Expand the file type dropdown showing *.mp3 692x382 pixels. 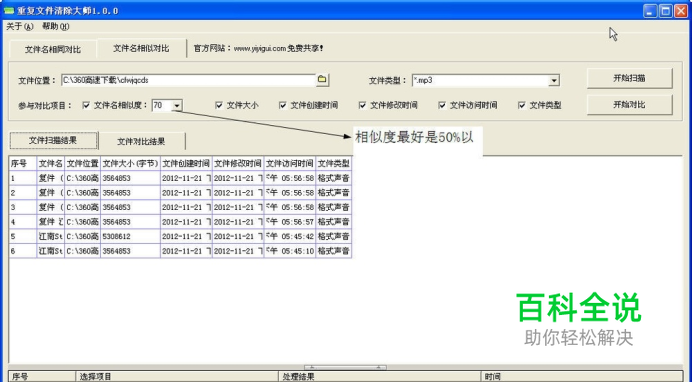point(554,81)
